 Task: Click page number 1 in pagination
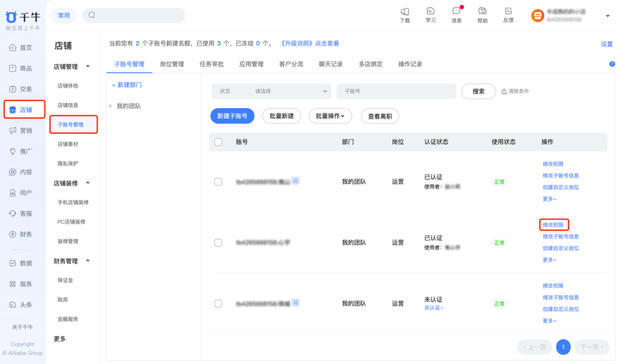[x=563, y=347]
